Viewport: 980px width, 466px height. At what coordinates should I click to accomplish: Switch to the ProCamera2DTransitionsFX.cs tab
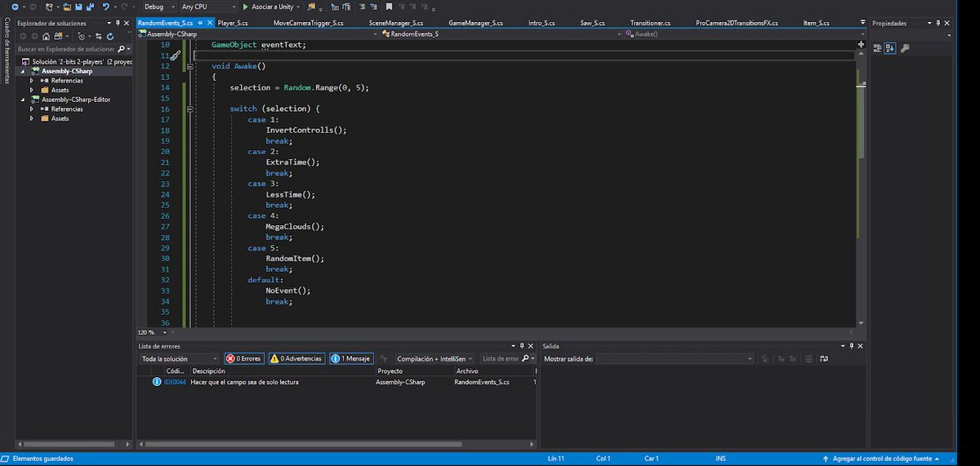737,23
